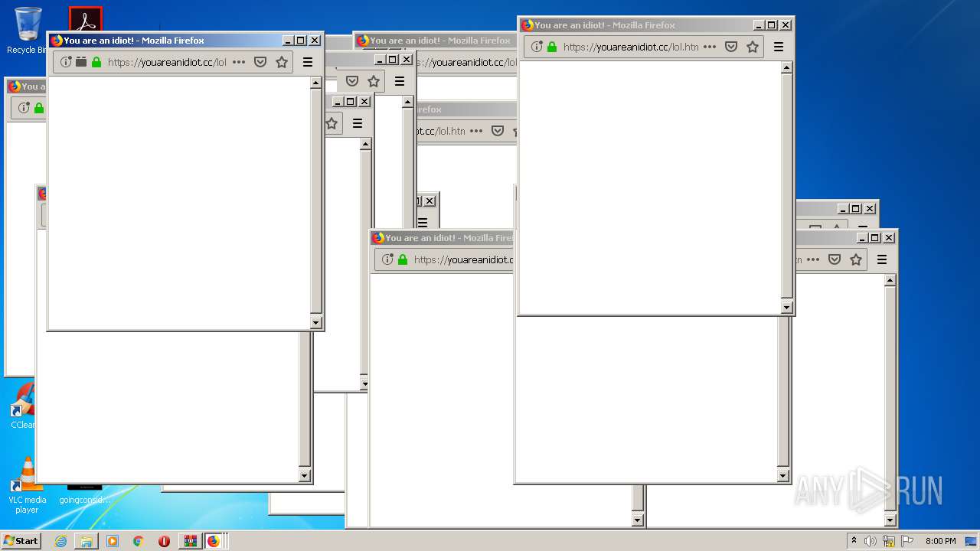Bookmark the page in the lower right Firefox window
The image size is (980, 551).
coord(856,259)
